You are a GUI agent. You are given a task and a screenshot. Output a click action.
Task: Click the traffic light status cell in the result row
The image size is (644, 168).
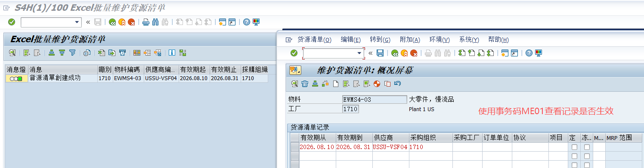[x=16, y=78]
